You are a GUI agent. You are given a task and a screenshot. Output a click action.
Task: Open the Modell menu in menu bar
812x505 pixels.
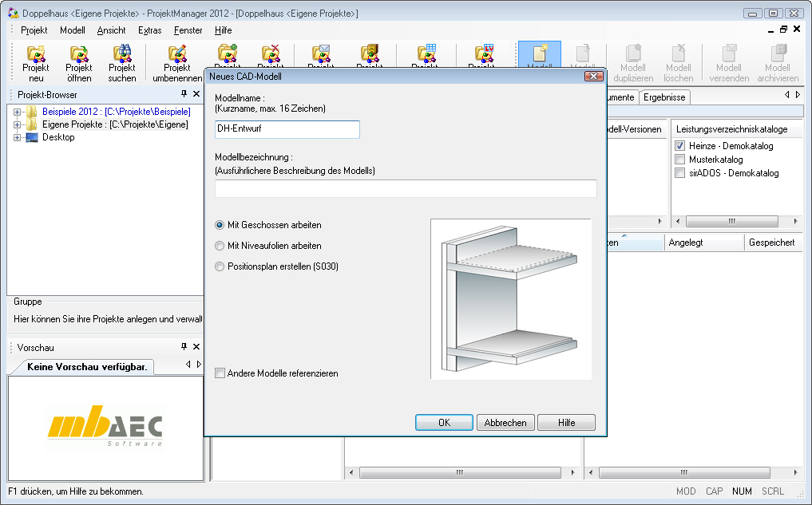pos(73,30)
